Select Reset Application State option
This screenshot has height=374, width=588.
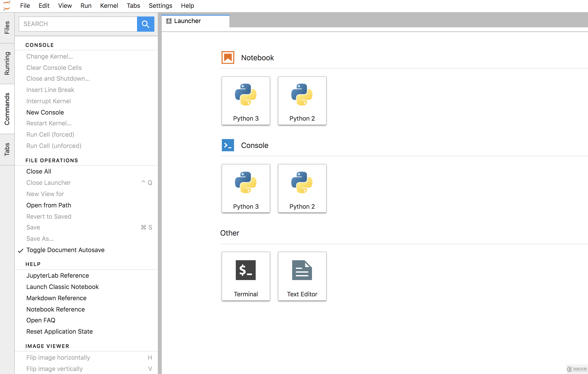(x=60, y=331)
